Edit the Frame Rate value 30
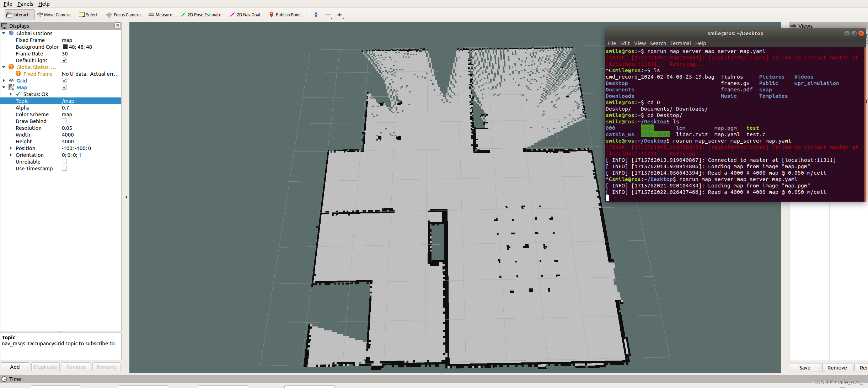868x388 pixels. (91, 53)
